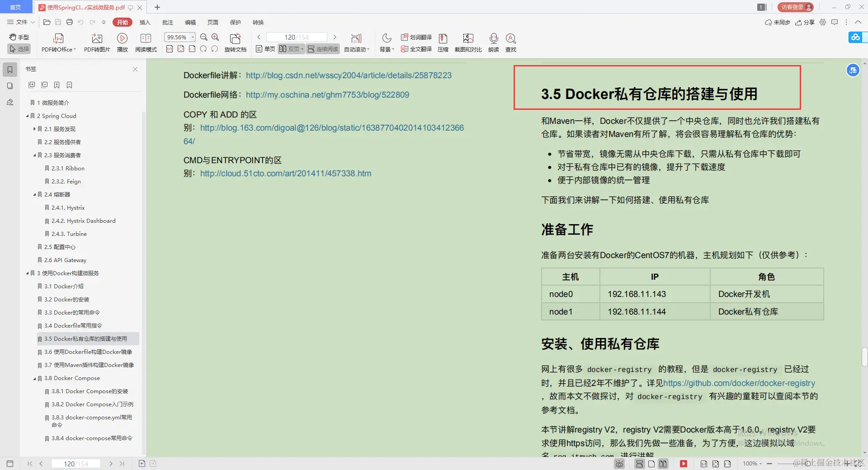Collapse the 3.8 Docker Compose bookmark
Screen dimensions: 868x470
click(x=34, y=378)
